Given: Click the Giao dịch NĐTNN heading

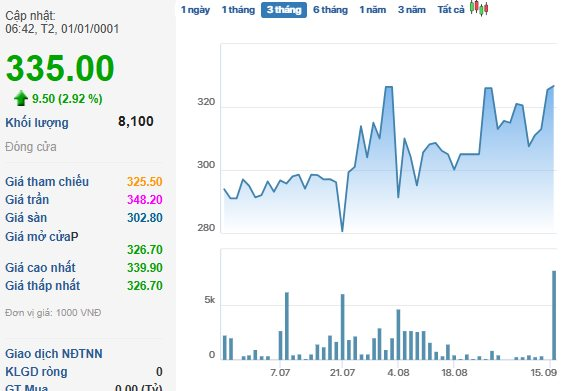Looking at the screenshot, I should click(54, 354).
